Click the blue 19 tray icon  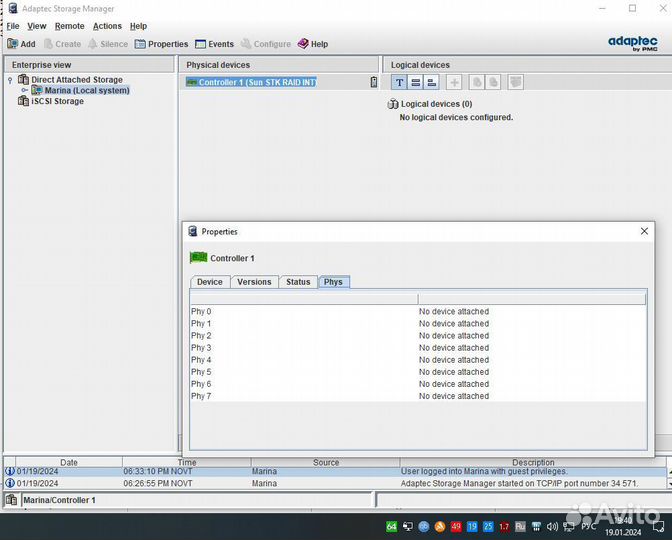click(x=472, y=526)
